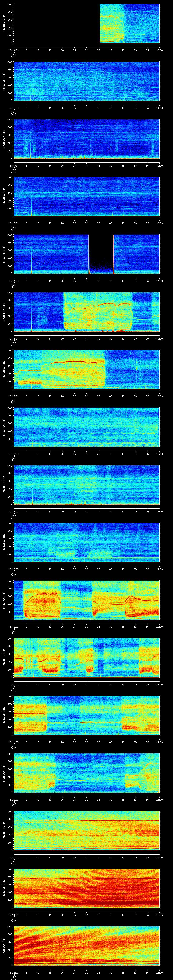
Task: Open the spectrogram panel starting at 15:20:00
Action: pyautogui.click(x=87, y=658)
